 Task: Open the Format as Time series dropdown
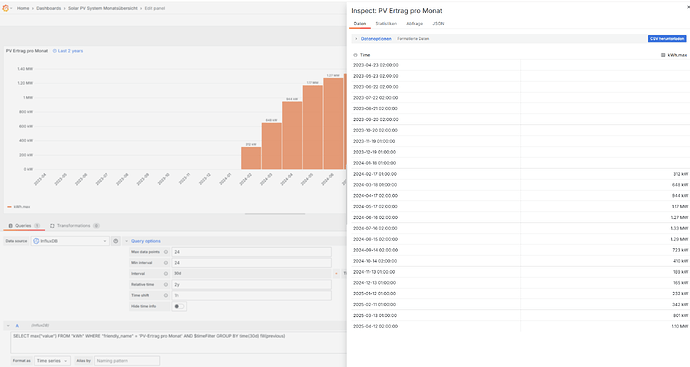pos(52,361)
